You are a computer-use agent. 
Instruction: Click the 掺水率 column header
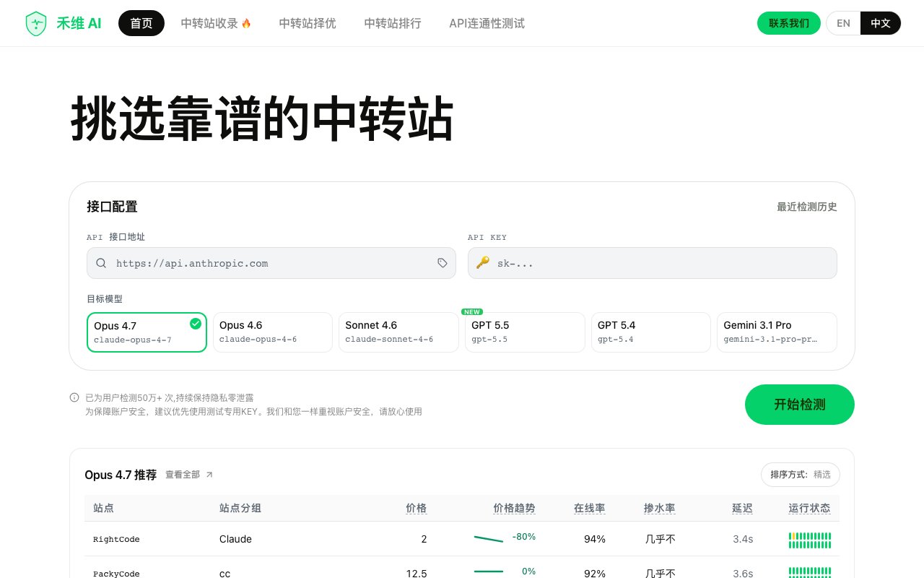point(660,508)
